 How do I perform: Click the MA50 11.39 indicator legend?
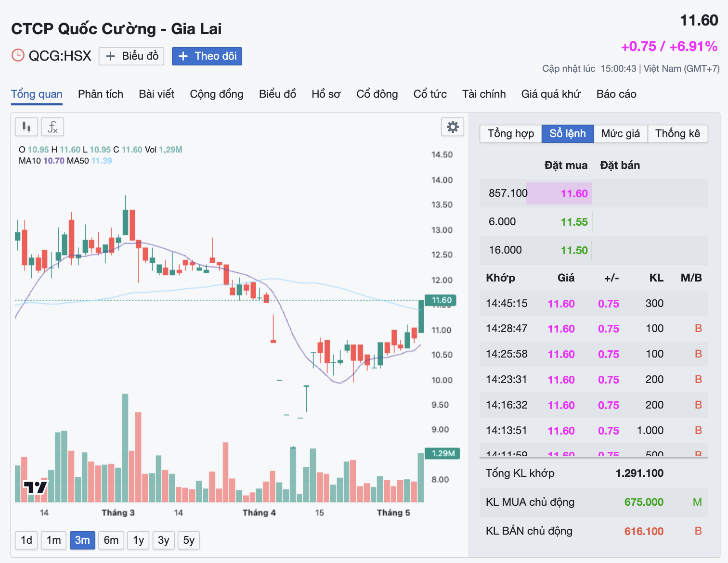[90, 161]
